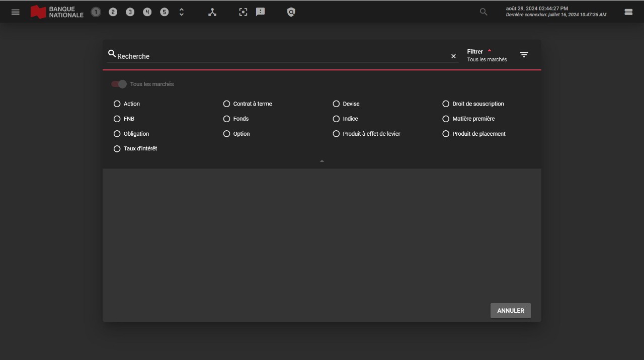
Task: Collapse the filter panel arrow
Action: (x=322, y=161)
